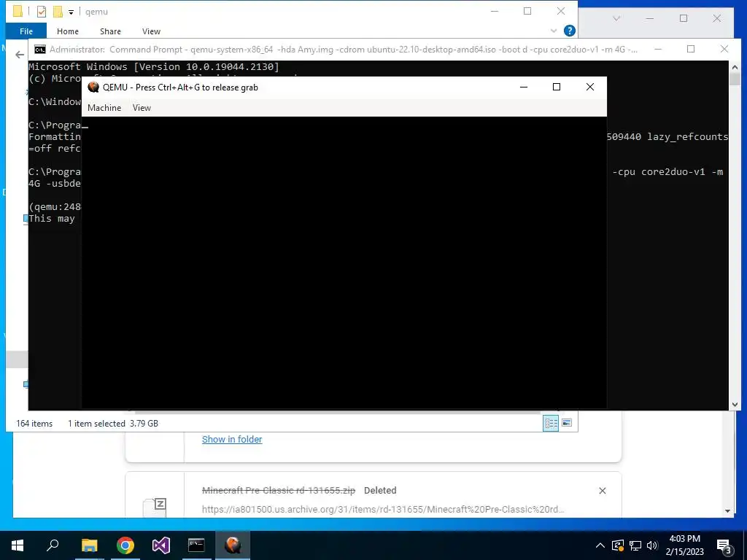This screenshot has height=560, width=747.
Task: Open the Windows Start menu
Action: [x=18, y=545]
